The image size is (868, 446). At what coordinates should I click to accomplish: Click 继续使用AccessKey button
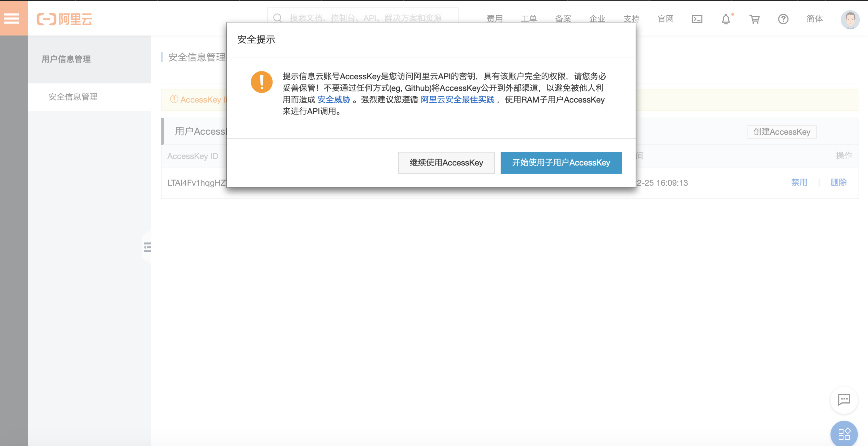click(446, 163)
